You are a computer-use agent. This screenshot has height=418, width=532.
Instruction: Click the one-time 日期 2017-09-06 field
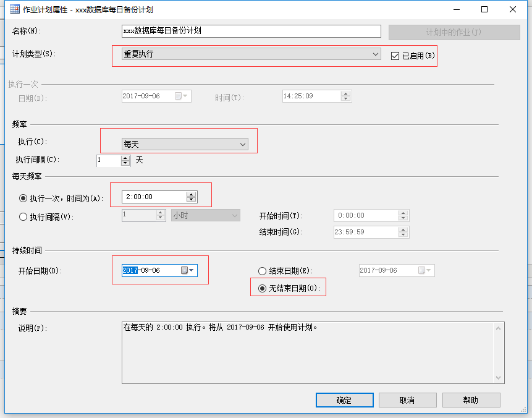pyautogui.click(x=156, y=96)
